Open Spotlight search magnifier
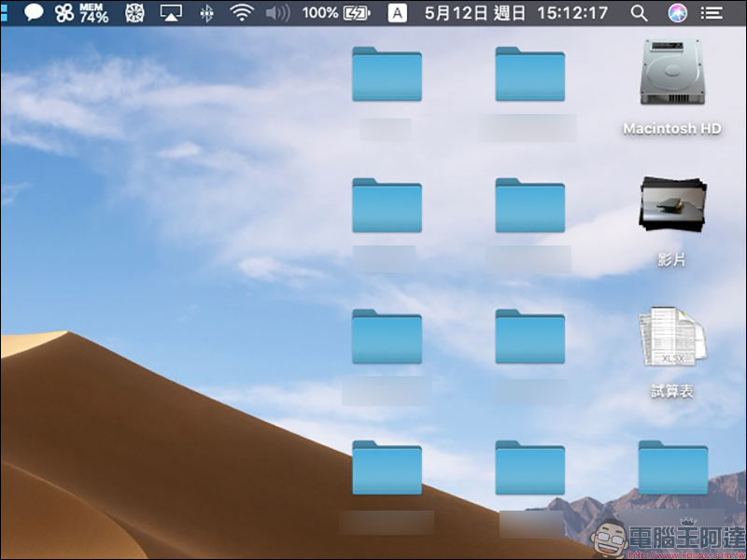 (639, 13)
